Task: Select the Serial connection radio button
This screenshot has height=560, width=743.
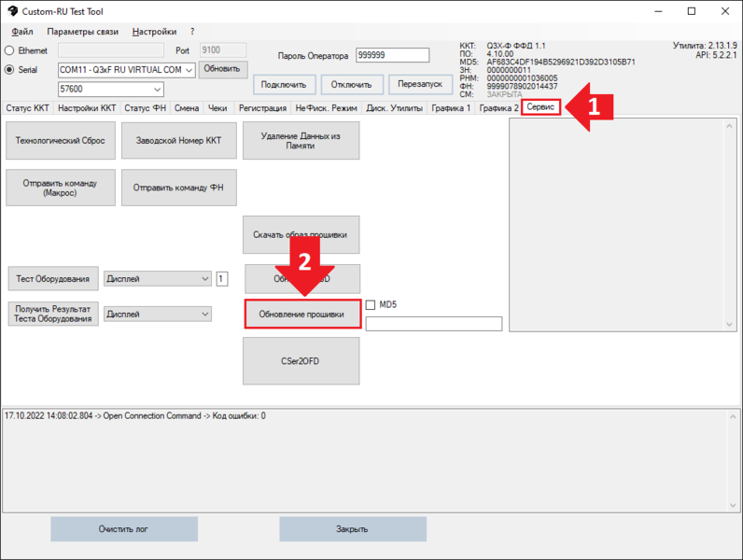Action: coord(10,69)
